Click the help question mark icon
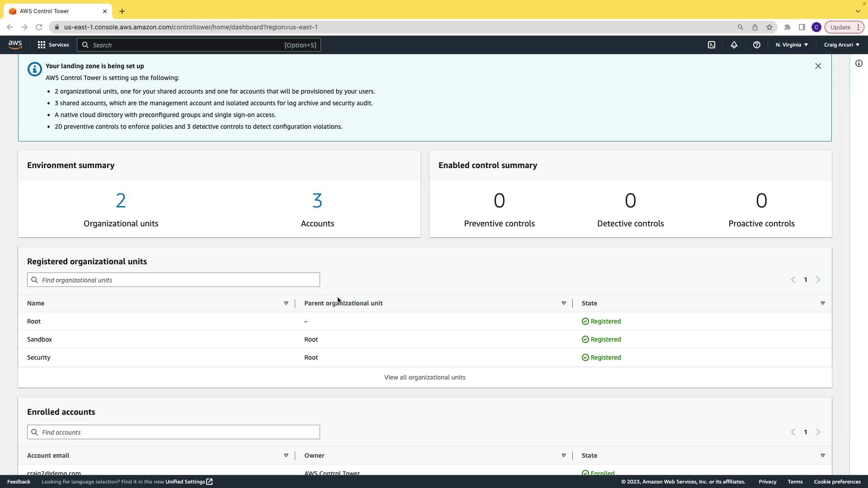The width and height of the screenshot is (868, 488). point(757,45)
